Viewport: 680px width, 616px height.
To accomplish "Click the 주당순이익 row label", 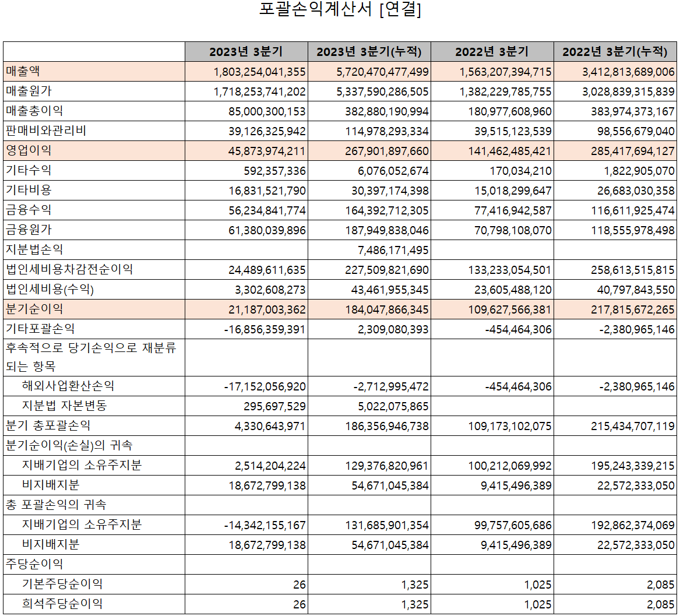I will [34, 564].
